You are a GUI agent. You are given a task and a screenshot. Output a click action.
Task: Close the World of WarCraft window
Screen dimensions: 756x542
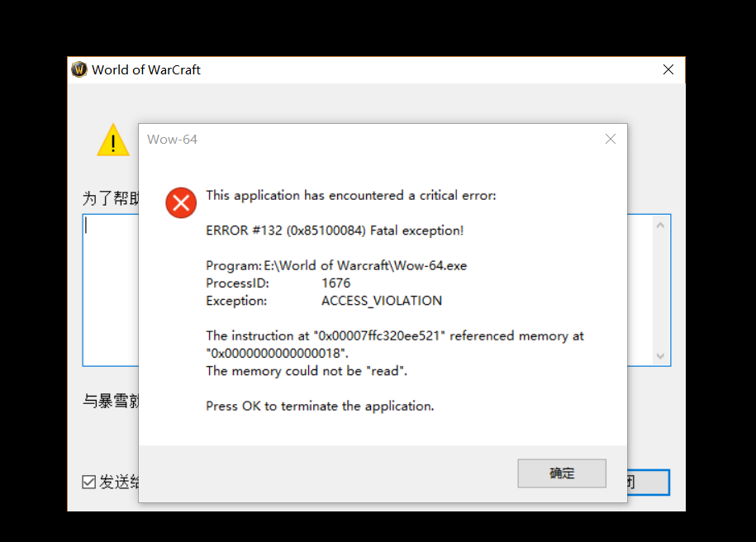tap(668, 70)
